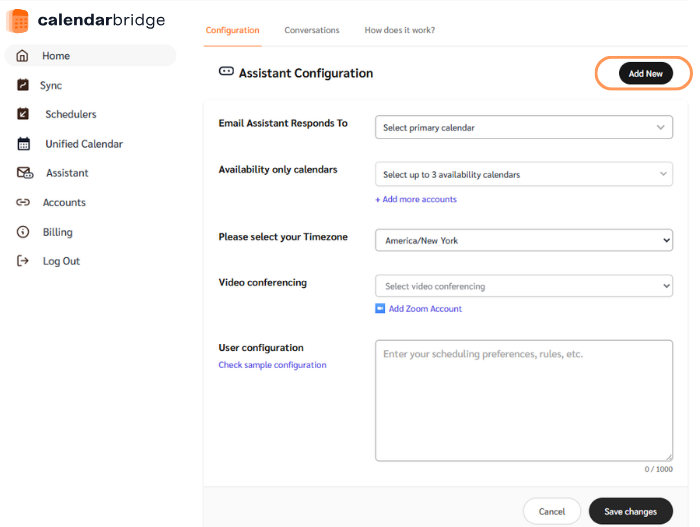The height and width of the screenshot is (527, 700).
Task: Click the Schedulers sidebar icon
Action: pyautogui.click(x=23, y=114)
